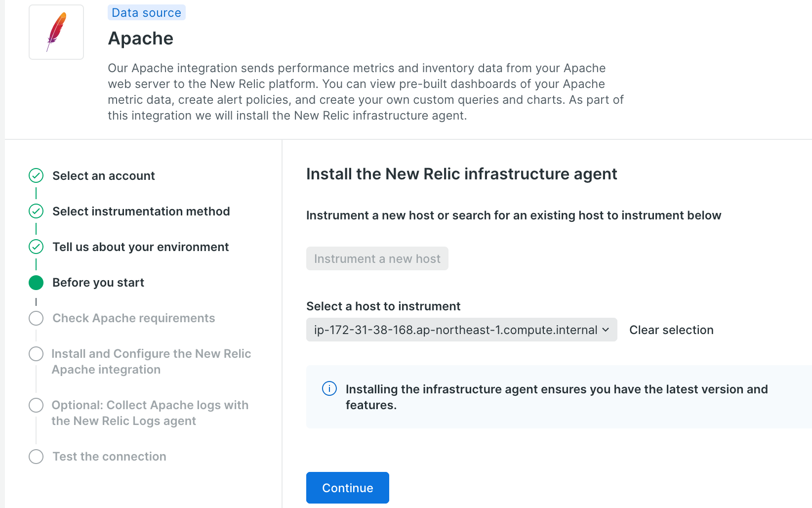Go to Select an account step
Screen dimensions: 812x508
point(104,175)
